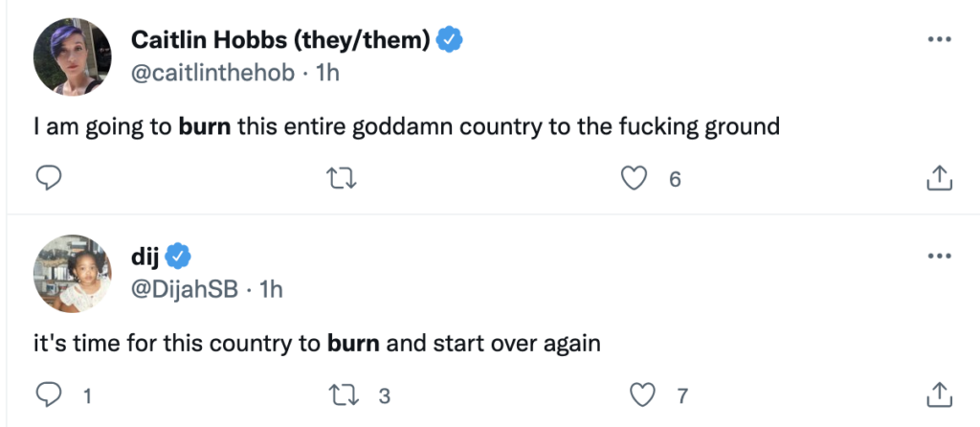Open more options for dij's tweet
The image size is (980, 427).
[941, 257]
